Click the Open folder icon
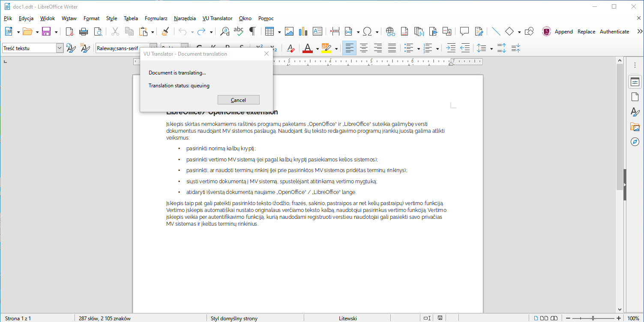Image resolution: width=644 pixels, height=322 pixels. pos(27,31)
